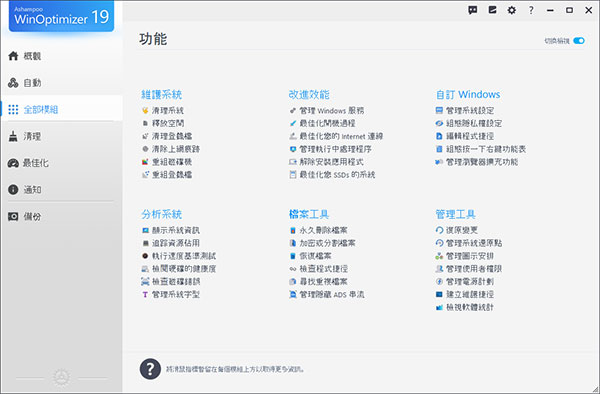Open the 概觀 home icon in sidebar
600x394 pixels.
[13, 56]
